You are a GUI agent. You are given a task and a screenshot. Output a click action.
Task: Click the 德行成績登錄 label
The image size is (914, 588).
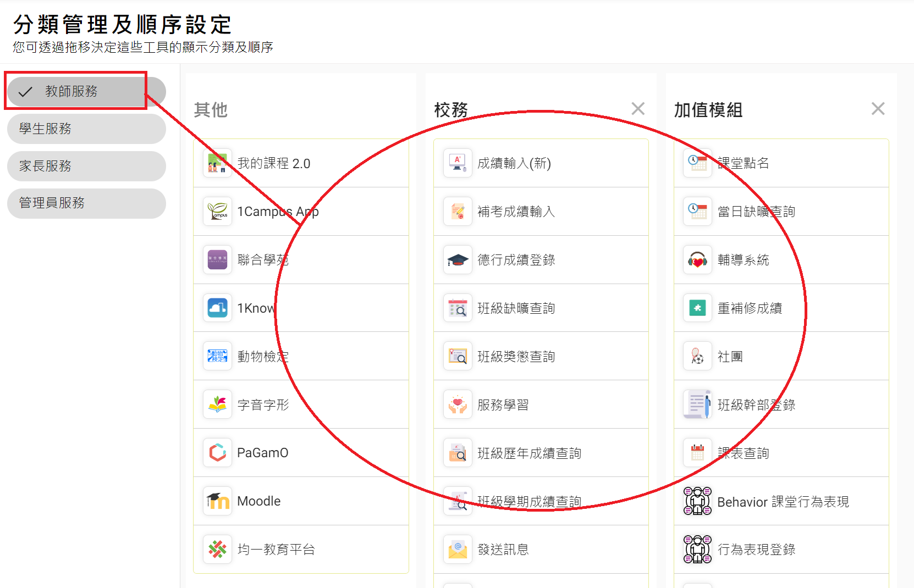click(x=516, y=260)
